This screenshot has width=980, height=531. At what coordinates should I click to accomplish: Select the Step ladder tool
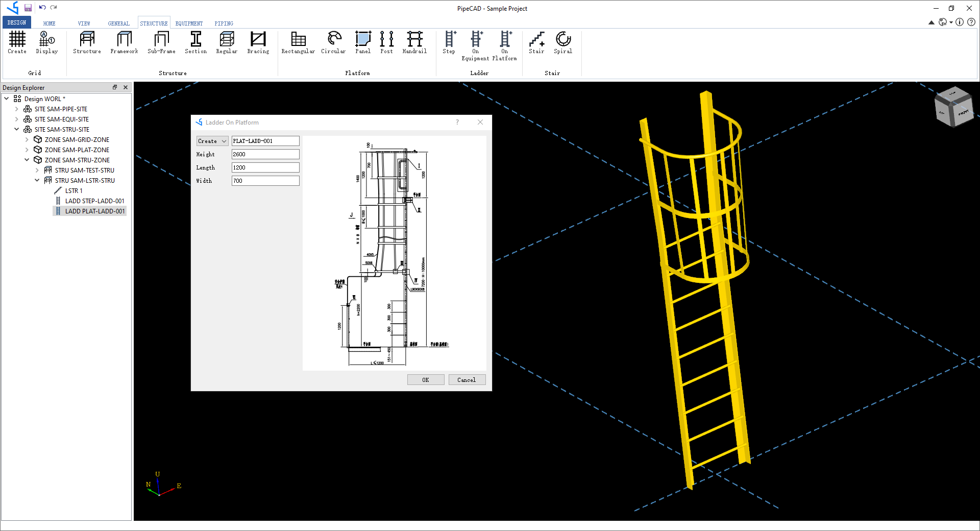point(449,43)
